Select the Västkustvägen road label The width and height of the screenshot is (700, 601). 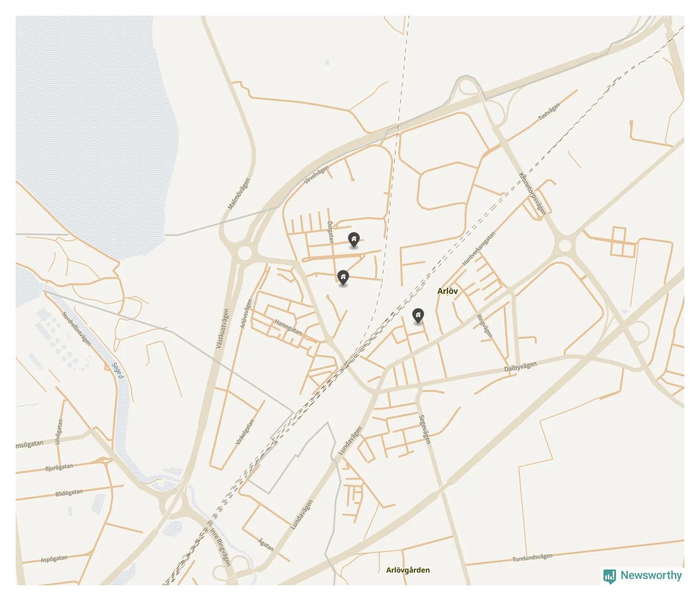223,328
